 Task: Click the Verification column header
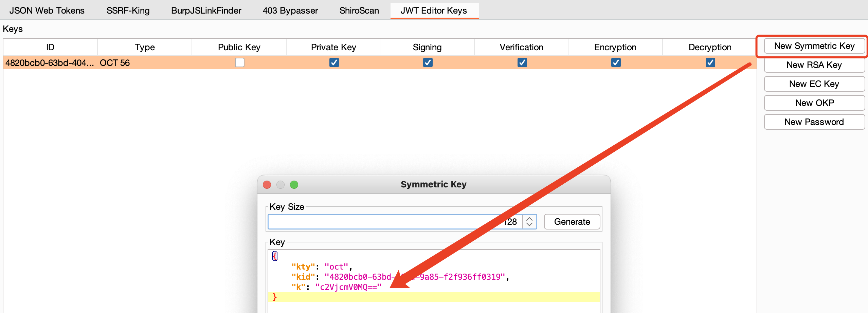(521, 47)
